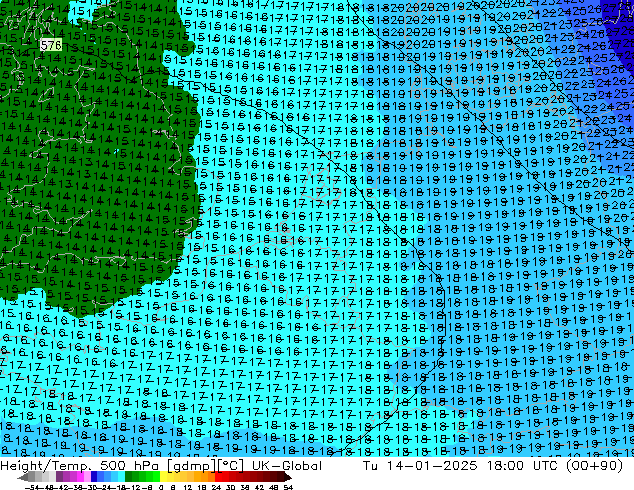Click the '54' legend scale maximum label

(288, 487)
